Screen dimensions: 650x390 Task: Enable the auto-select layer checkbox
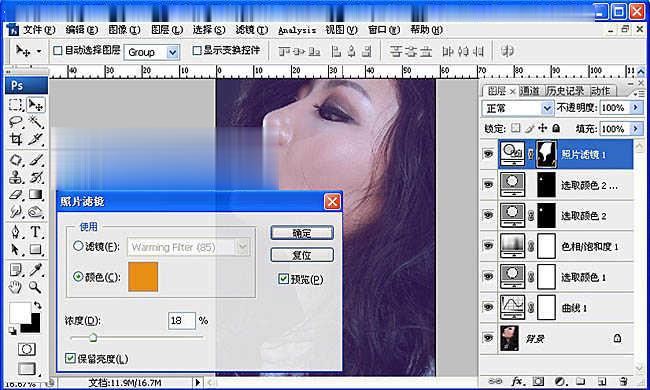pyautogui.click(x=58, y=51)
